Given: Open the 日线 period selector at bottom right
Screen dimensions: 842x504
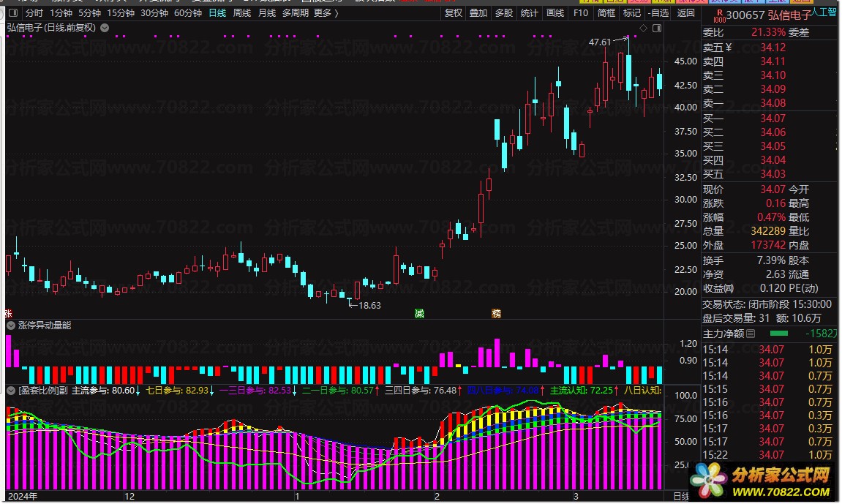Looking at the screenshot, I should click(682, 497).
